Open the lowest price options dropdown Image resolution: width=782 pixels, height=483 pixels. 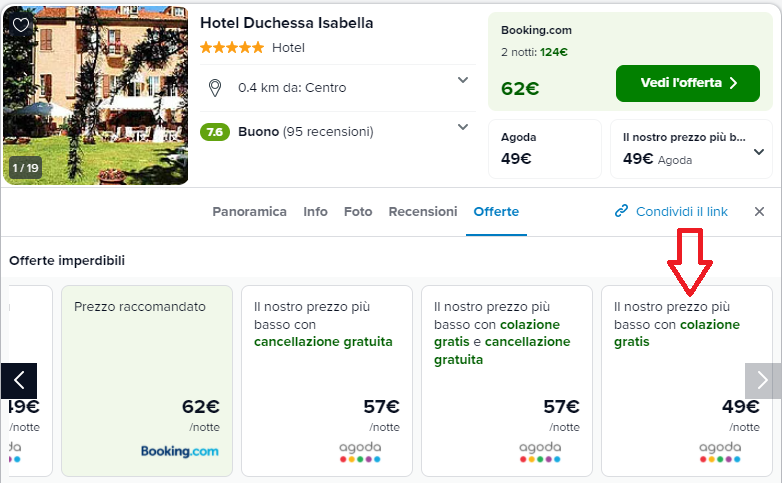[x=759, y=152]
